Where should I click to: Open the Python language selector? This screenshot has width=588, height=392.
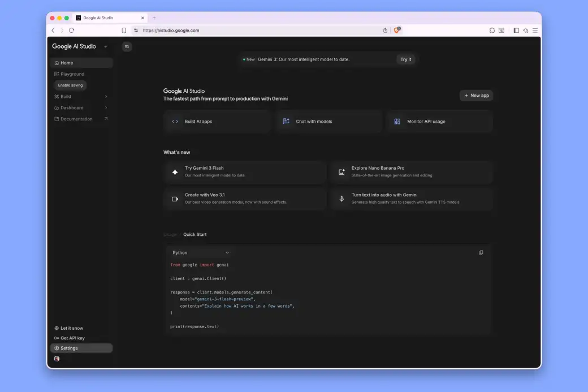coord(200,252)
